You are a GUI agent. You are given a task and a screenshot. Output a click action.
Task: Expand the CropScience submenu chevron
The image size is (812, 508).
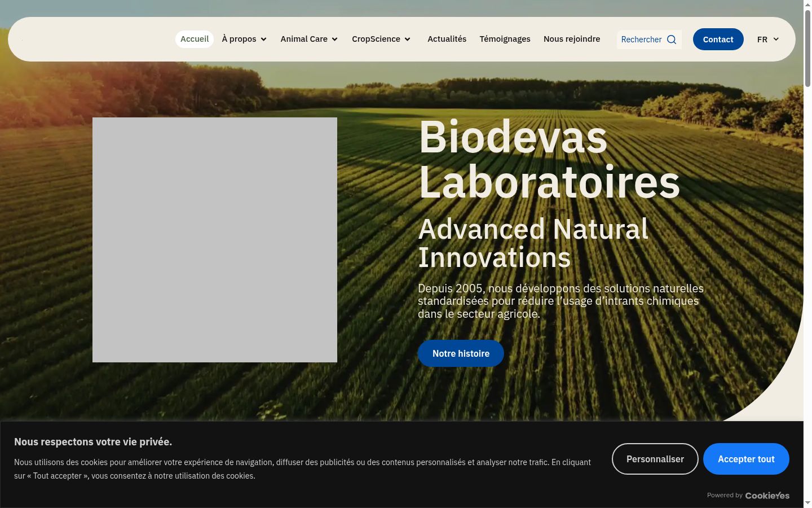(407, 40)
